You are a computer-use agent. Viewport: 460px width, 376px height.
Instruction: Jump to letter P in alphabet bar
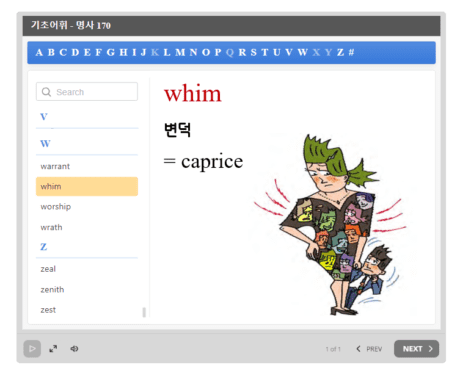point(218,53)
